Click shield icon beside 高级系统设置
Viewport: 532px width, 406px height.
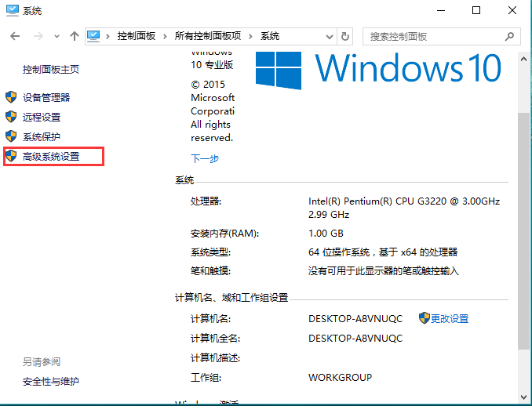tap(11, 156)
